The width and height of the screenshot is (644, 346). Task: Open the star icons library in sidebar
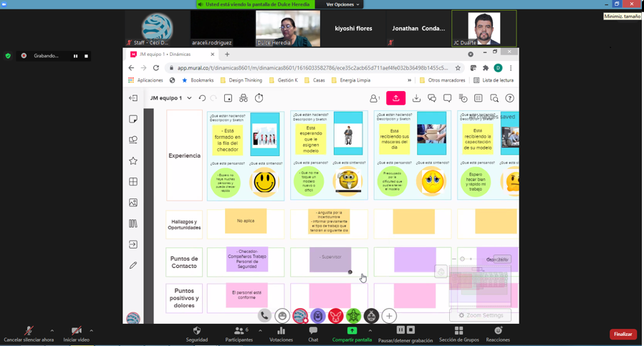pos(133,161)
